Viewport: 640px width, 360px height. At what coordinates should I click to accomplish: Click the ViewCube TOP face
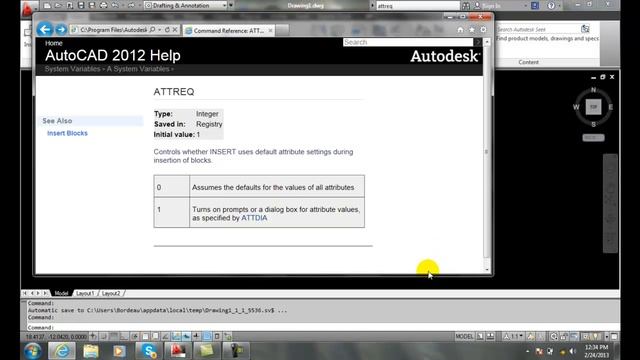(x=593, y=107)
